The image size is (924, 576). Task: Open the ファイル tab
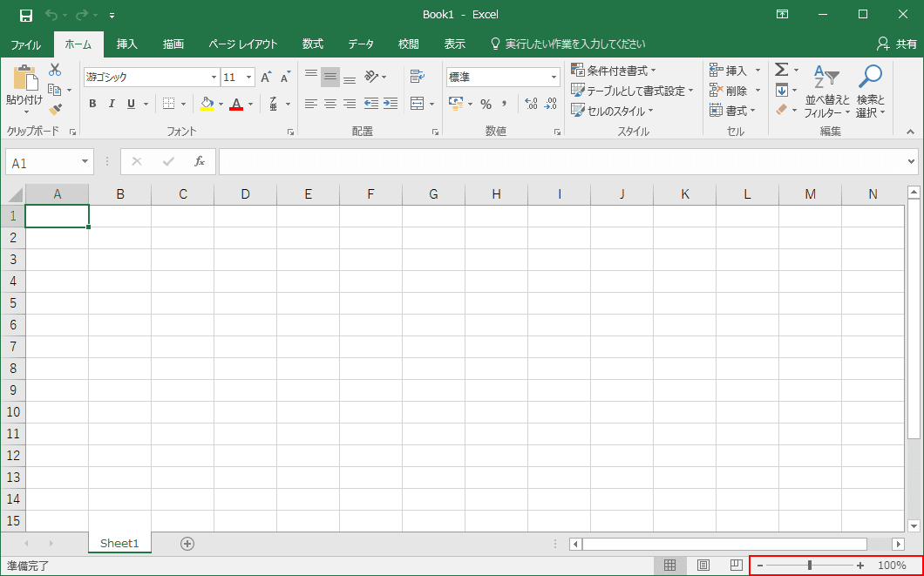coord(26,44)
